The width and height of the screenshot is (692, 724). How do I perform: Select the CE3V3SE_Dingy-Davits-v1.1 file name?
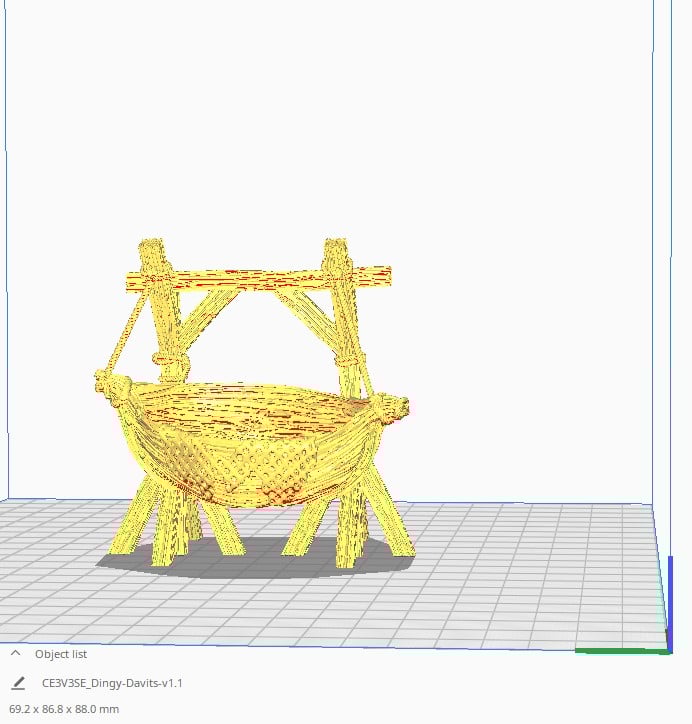[112, 683]
